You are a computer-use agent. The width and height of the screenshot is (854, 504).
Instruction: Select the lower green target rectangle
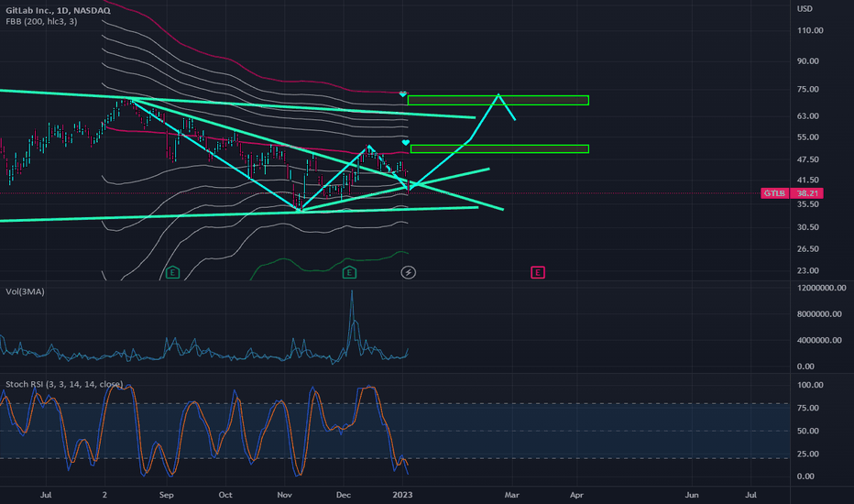tap(499, 148)
